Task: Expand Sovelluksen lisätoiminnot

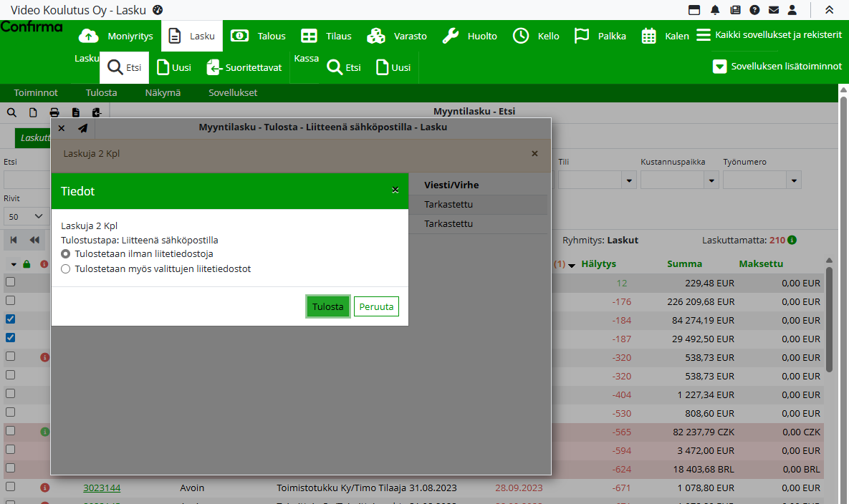Action: (x=777, y=67)
